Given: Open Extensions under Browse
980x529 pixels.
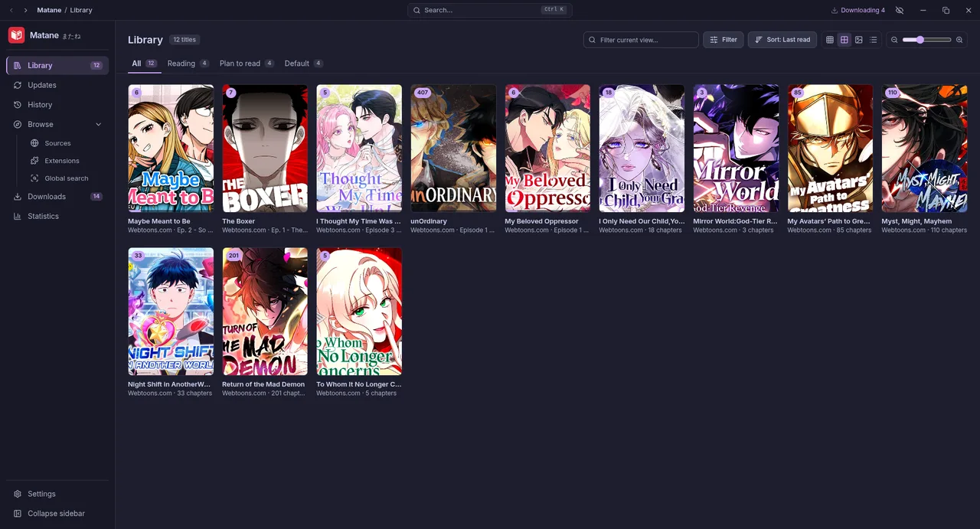Looking at the screenshot, I should pyautogui.click(x=65, y=161).
